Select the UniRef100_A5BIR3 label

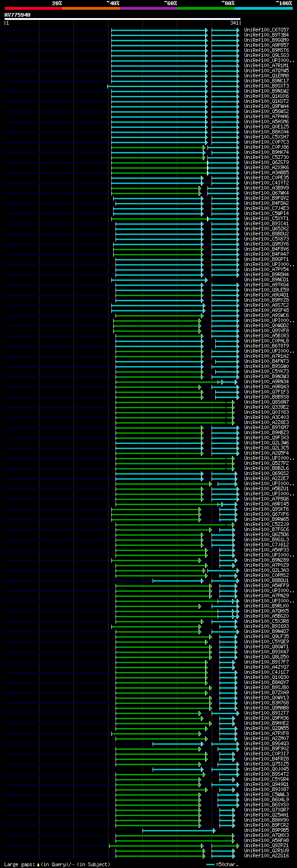click(x=266, y=336)
